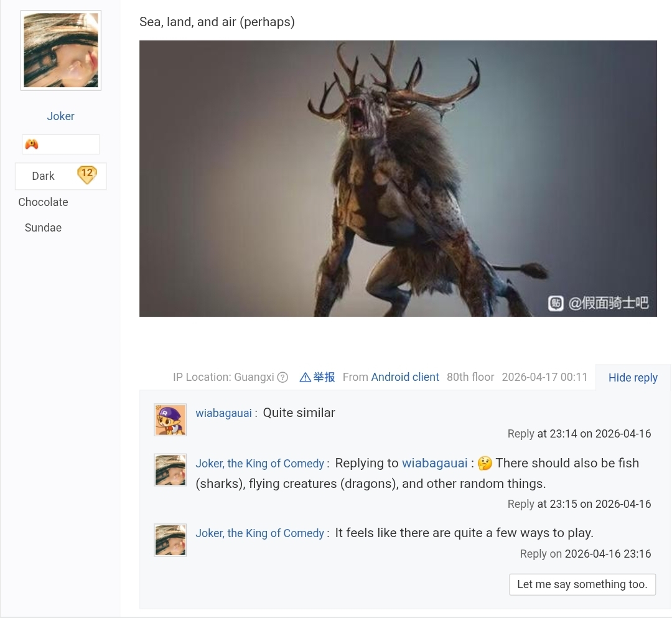The image size is (672, 618).
Task: Click the IP location help question icon
Action: [282, 377]
